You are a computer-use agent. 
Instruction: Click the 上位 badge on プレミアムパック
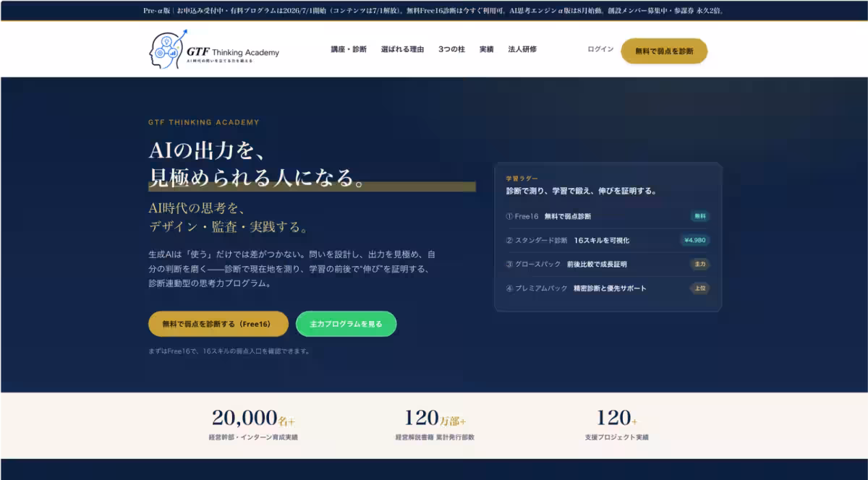click(x=699, y=288)
